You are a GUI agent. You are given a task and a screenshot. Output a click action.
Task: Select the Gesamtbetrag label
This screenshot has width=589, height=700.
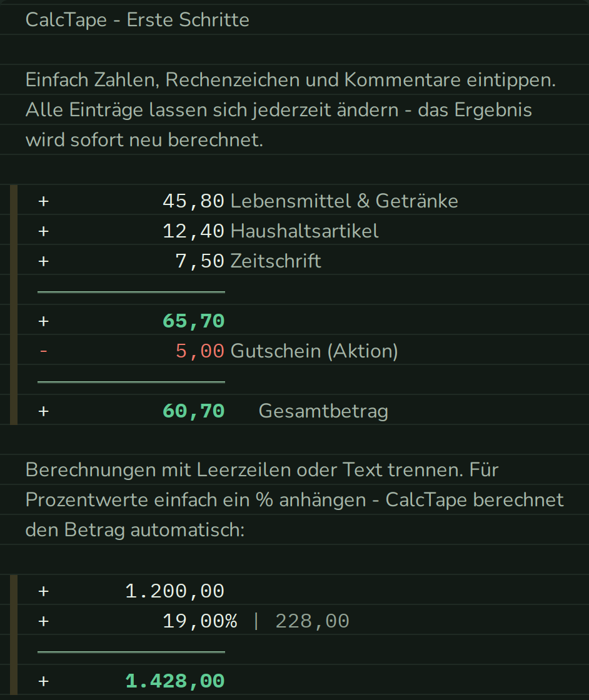[x=323, y=412]
